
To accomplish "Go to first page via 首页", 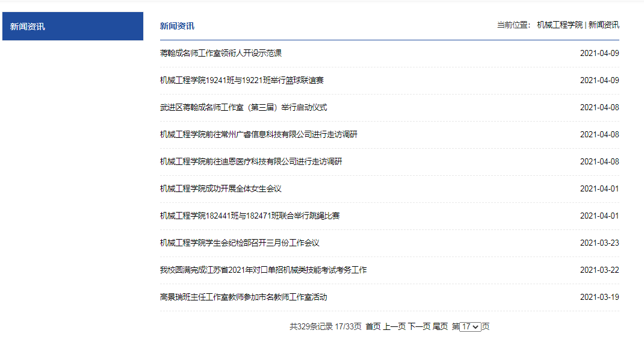I will [x=373, y=326].
